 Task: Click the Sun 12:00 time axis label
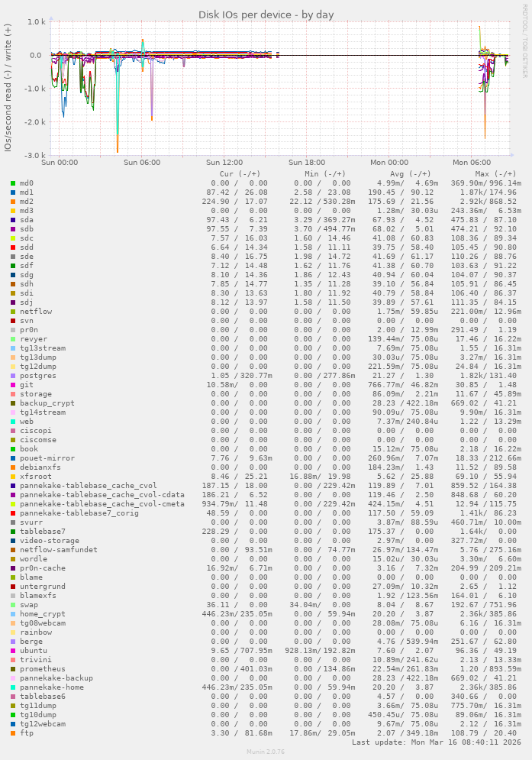coord(224,163)
